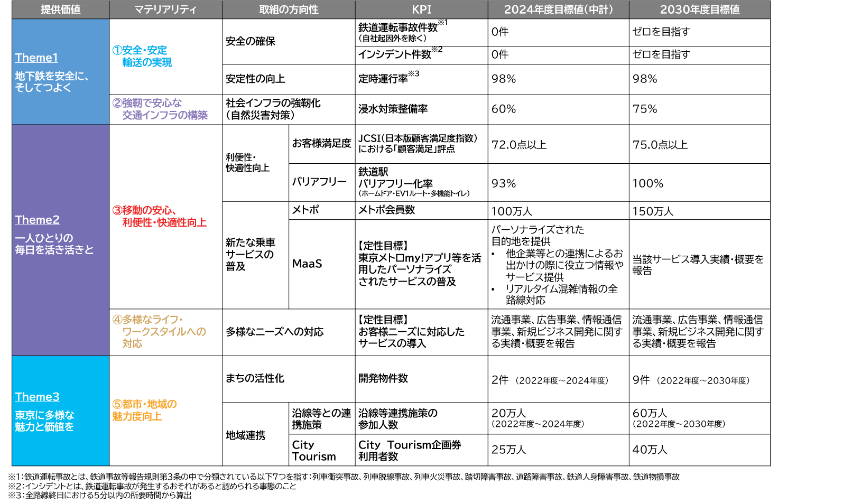Select the お客様満足度 cell
Viewport: 843px width, 504px height.
[x=322, y=144]
